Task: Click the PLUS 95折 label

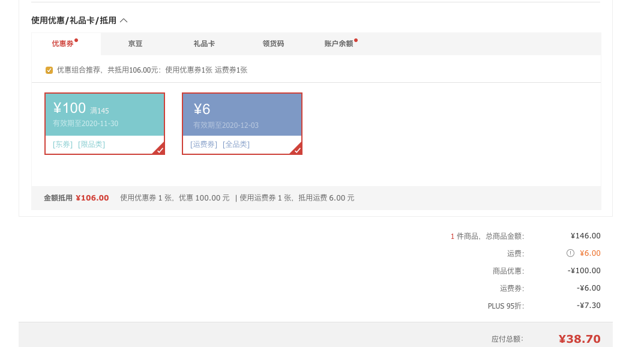Action: [506, 306]
